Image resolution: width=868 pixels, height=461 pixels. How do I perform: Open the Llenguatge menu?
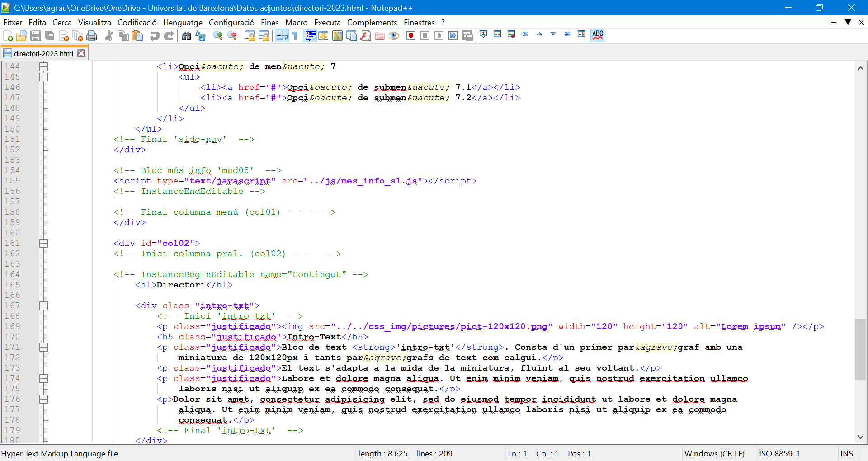pos(183,23)
